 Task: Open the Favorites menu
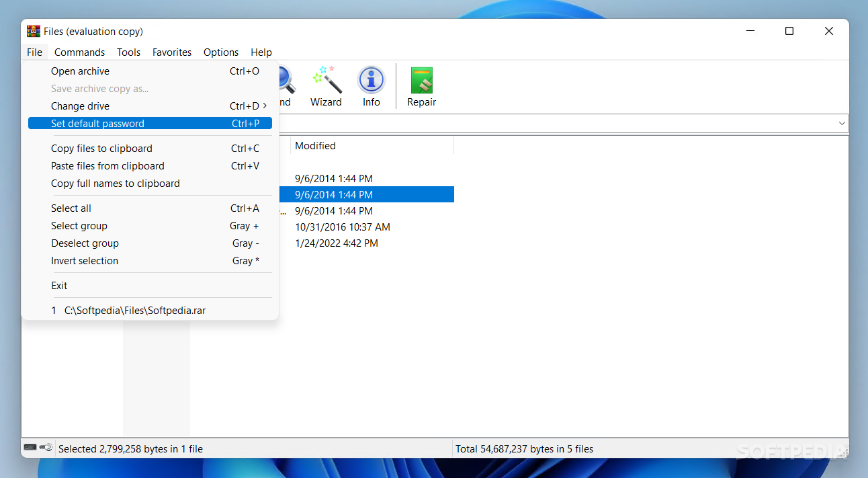pos(172,52)
